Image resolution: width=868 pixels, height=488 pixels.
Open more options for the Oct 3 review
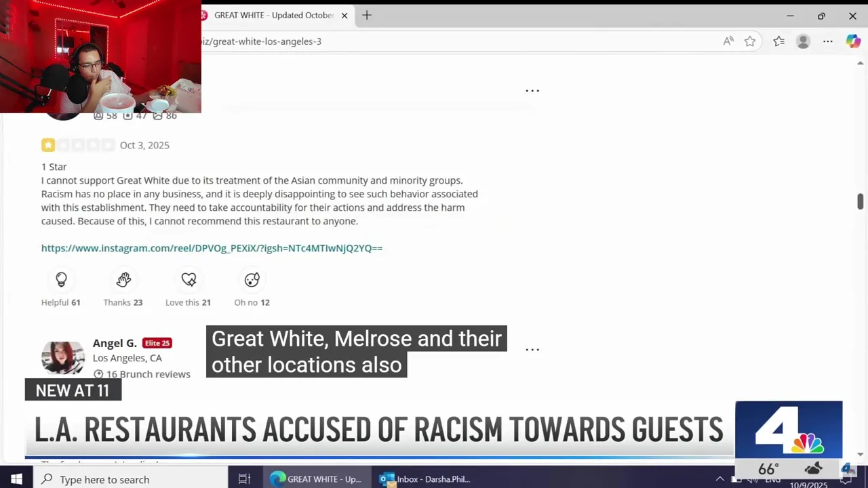pos(532,90)
